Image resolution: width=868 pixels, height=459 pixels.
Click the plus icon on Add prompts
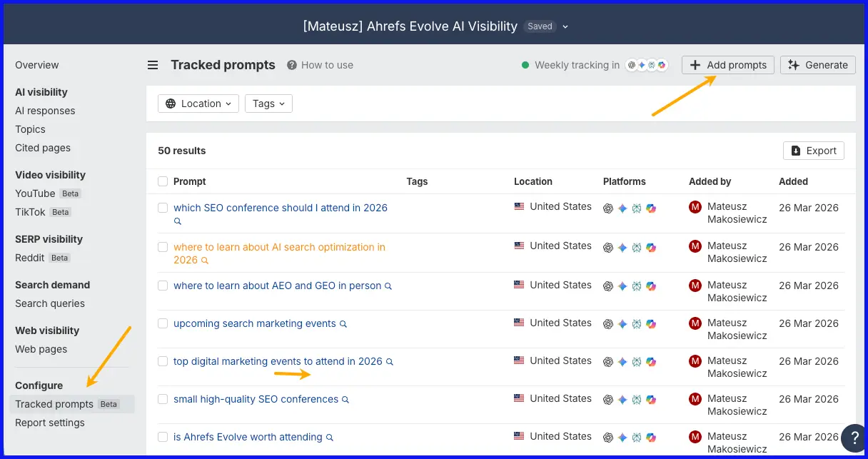coord(695,65)
